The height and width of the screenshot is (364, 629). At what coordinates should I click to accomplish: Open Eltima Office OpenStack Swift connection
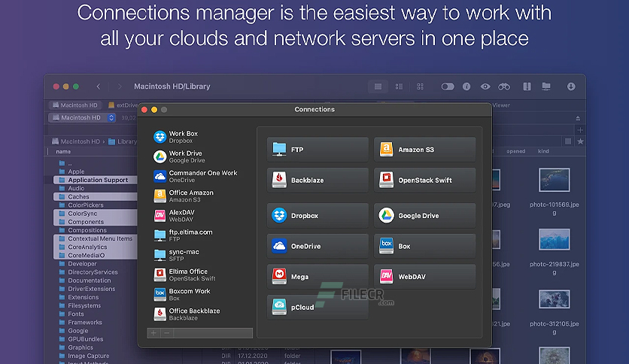point(199,275)
